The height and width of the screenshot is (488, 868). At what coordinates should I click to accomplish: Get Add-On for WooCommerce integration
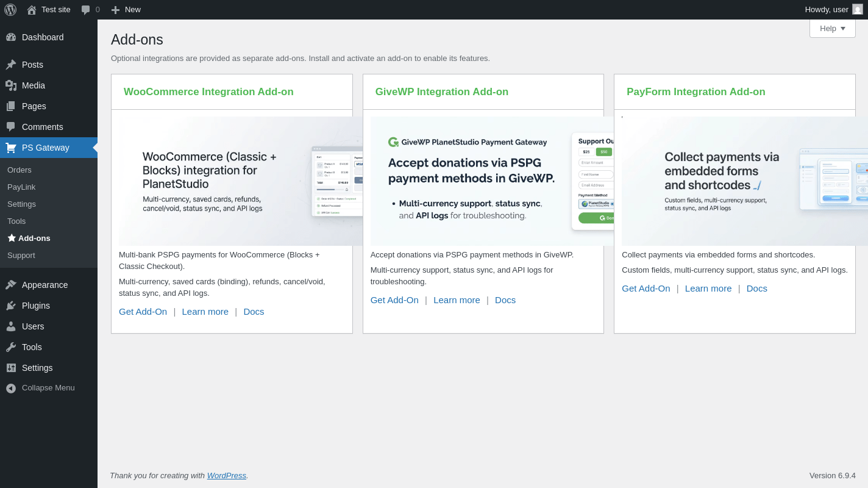(143, 312)
